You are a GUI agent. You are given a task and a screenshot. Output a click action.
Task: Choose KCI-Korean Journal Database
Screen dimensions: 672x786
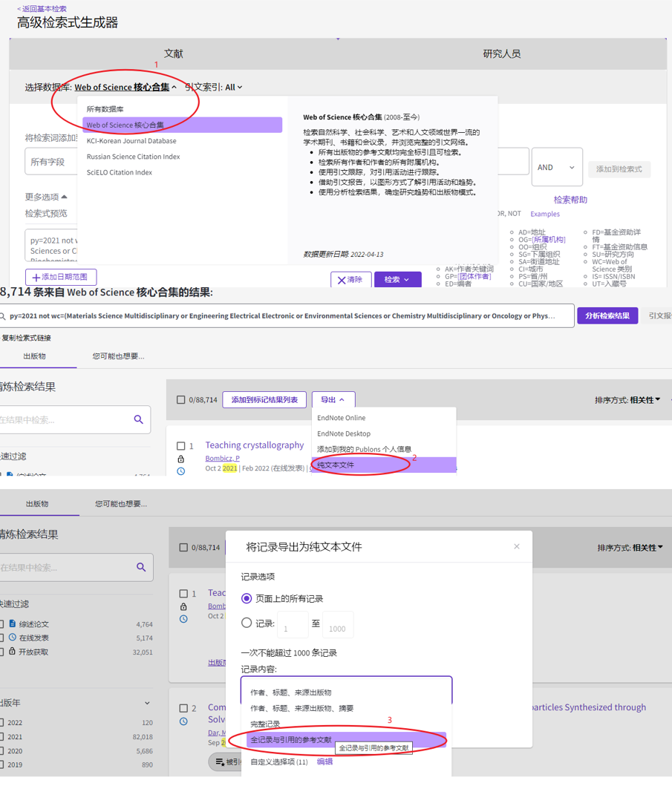183,141
